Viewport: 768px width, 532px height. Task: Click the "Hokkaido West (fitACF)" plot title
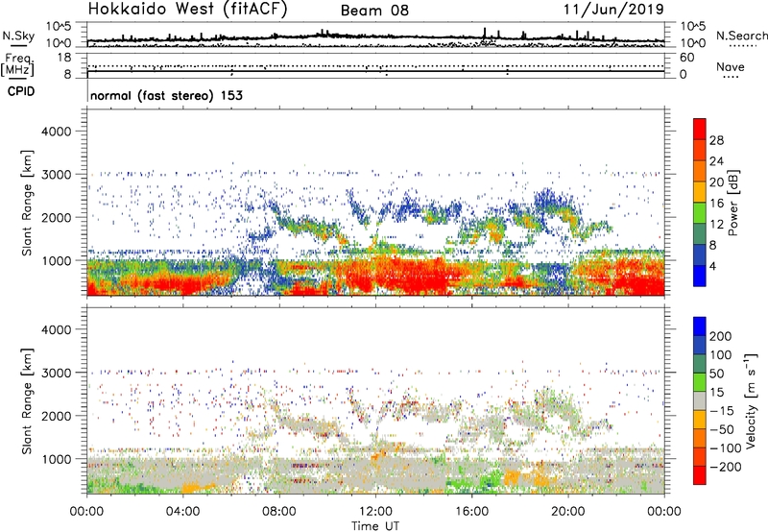click(x=187, y=9)
